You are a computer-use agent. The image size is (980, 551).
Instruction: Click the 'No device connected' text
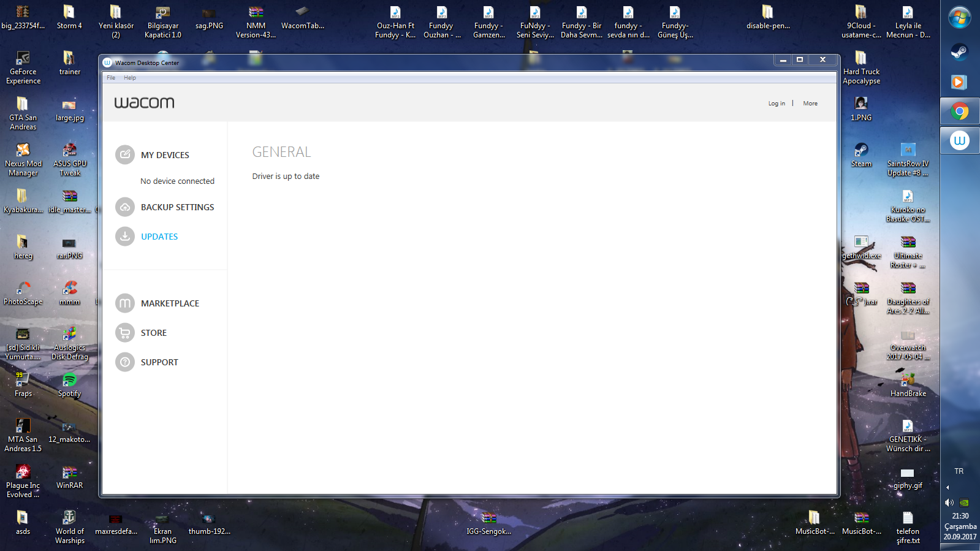click(x=177, y=181)
